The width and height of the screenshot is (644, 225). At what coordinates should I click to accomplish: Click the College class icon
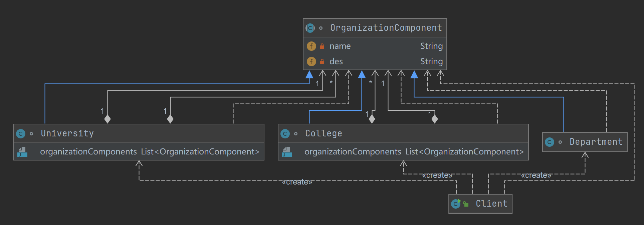[285, 134]
